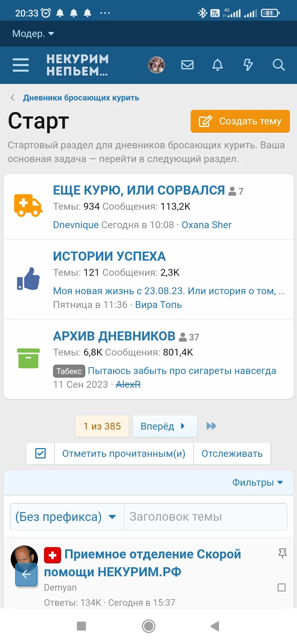Open the lightning bolt new-activity icon
The image size is (297, 644).
pyautogui.click(x=248, y=65)
